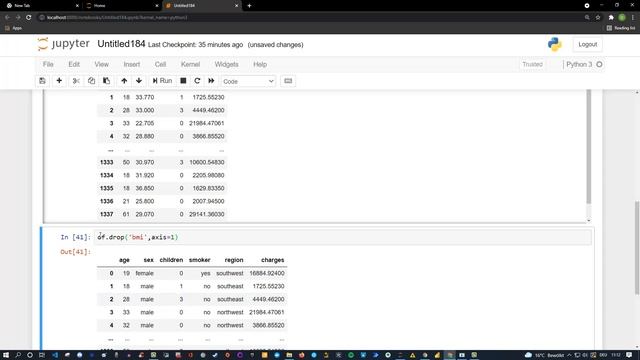Open the Insert menu
This screenshot has width=640, height=360.
click(x=131, y=64)
